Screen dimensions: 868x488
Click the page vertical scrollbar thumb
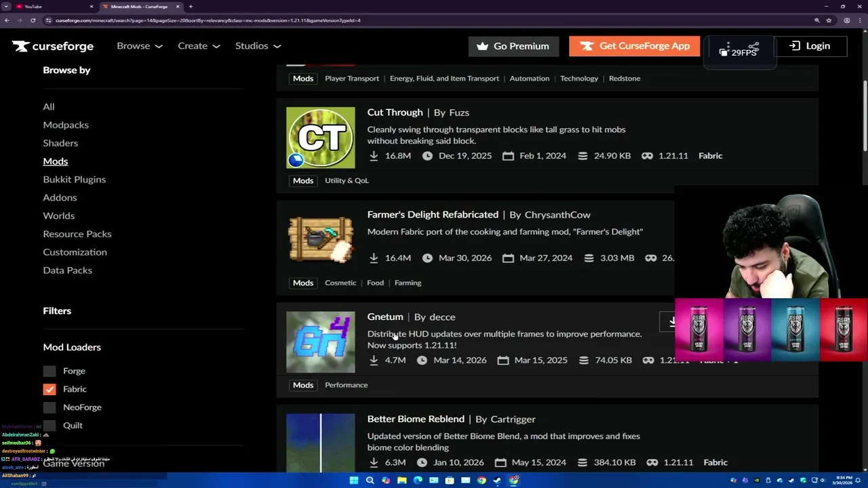tap(865, 117)
